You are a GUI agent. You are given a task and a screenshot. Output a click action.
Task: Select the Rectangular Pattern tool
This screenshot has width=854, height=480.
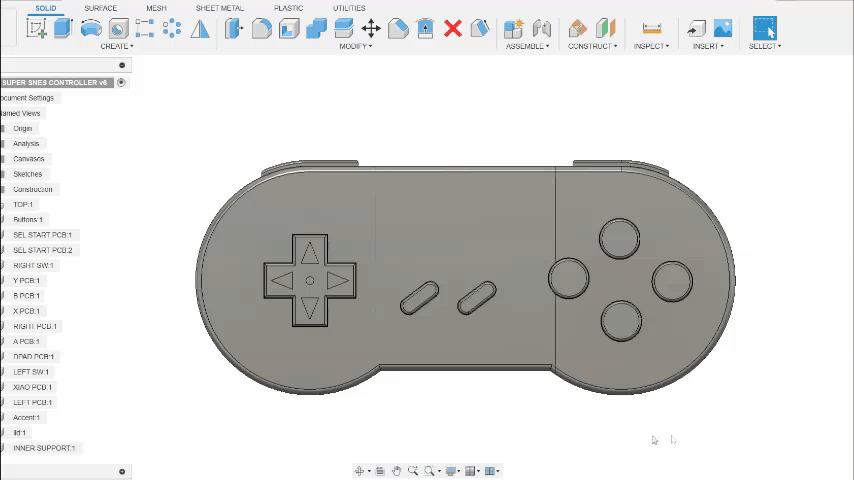click(x=145, y=28)
